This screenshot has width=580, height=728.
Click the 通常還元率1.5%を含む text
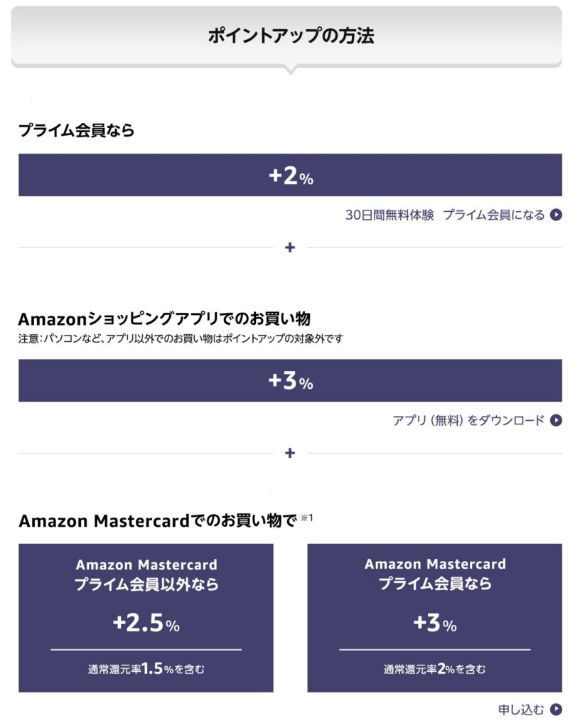click(146, 668)
